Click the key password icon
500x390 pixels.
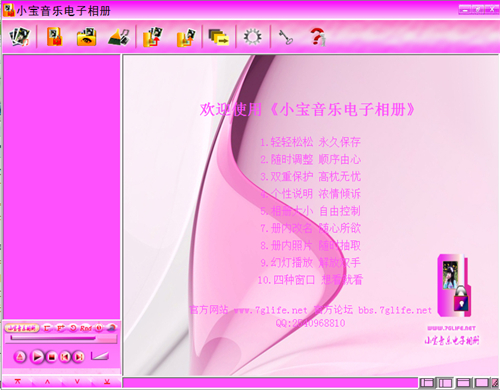coord(286,37)
